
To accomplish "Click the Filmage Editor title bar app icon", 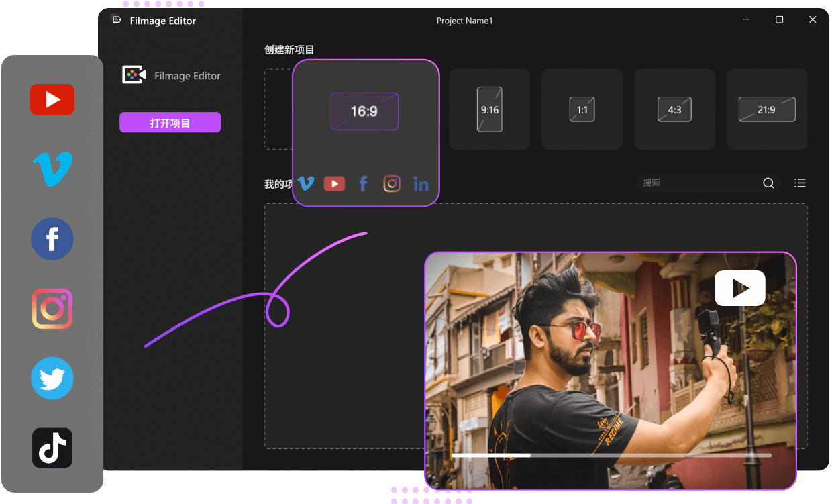I will tap(117, 20).
